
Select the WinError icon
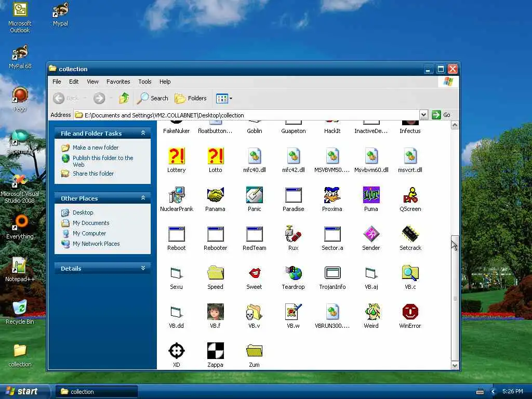click(410, 312)
